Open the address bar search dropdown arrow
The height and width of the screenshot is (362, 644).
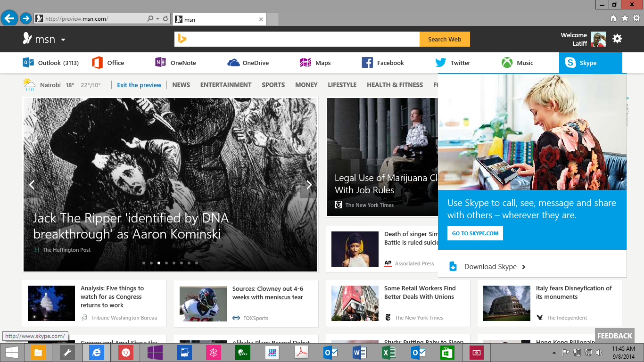click(x=157, y=19)
